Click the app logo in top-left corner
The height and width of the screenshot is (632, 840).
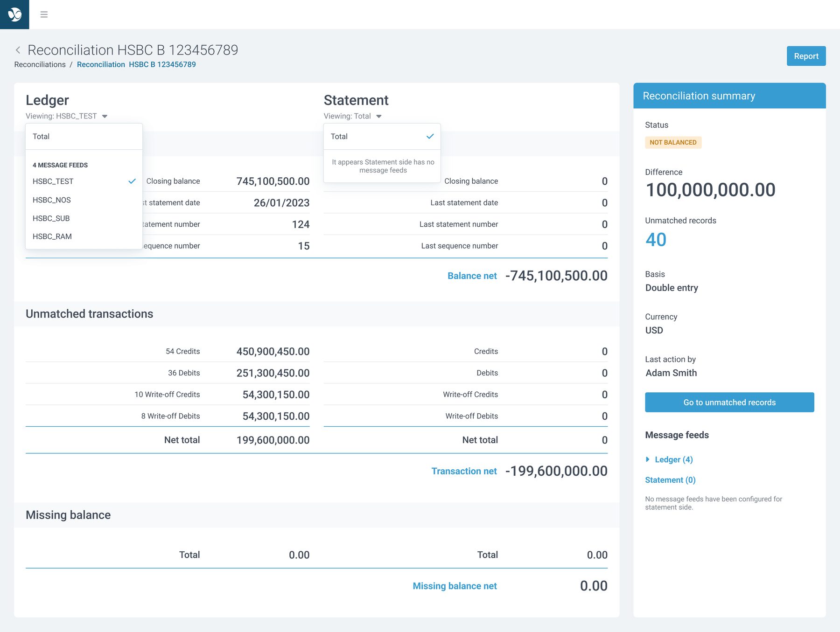click(x=14, y=14)
